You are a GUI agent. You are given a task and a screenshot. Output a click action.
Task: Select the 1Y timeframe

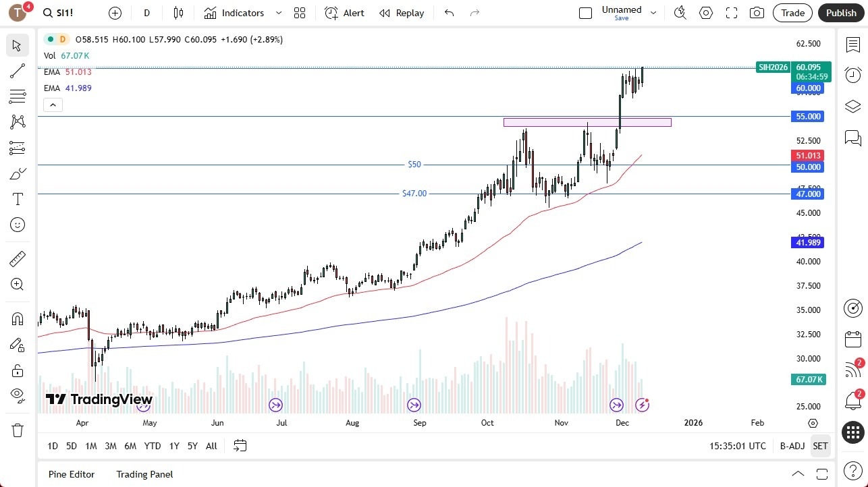click(173, 446)
